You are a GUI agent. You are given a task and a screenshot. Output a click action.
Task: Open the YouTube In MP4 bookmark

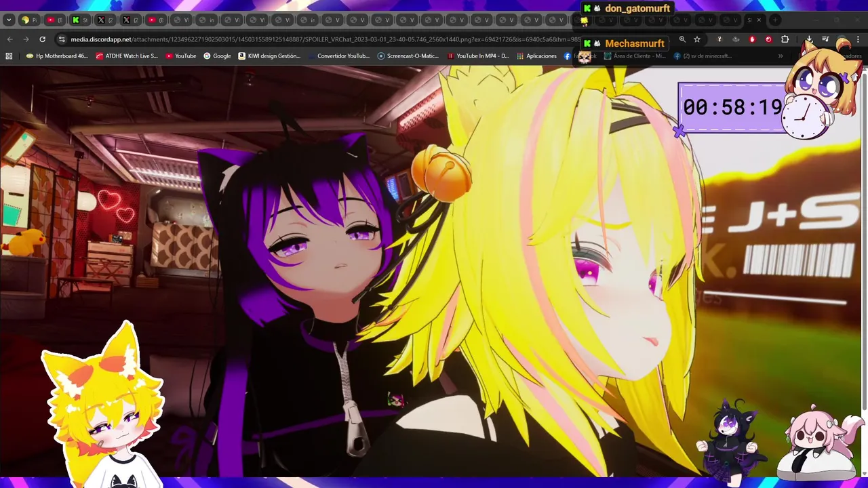pos(479,56)
